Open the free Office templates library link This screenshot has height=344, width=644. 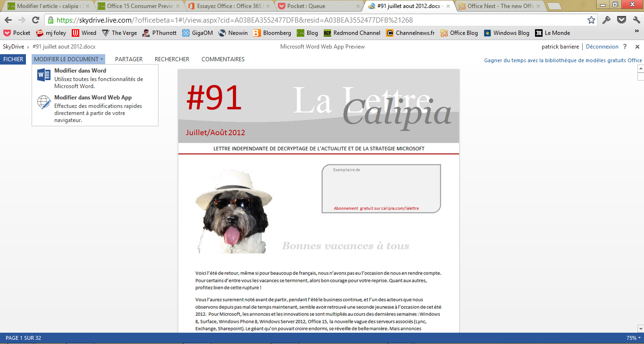[563, 60]
